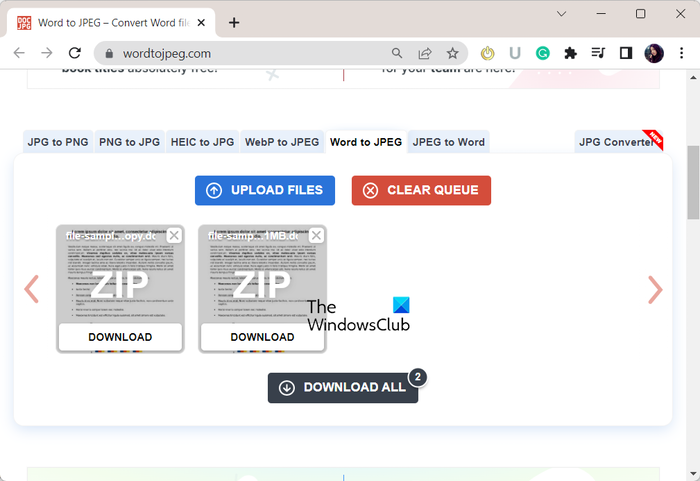The image size is (700, 481).
Task: Open the Grammarly extension
Action: pos(542,53)
